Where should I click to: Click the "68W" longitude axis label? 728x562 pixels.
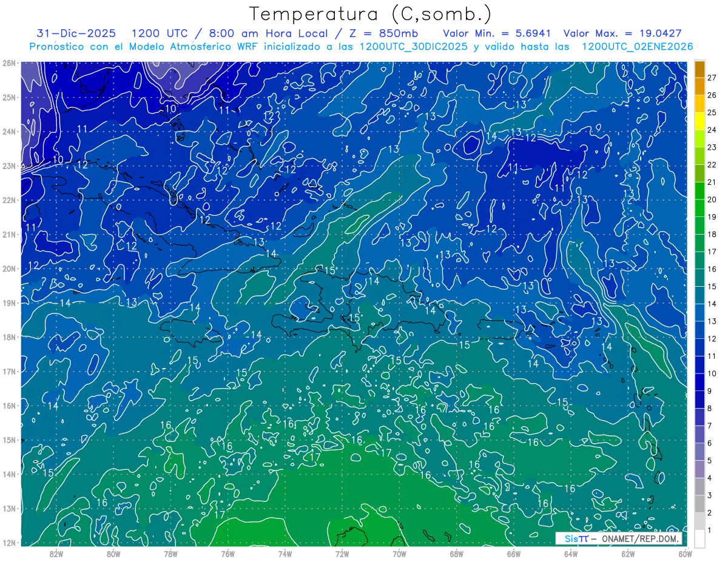pos(457,553)
